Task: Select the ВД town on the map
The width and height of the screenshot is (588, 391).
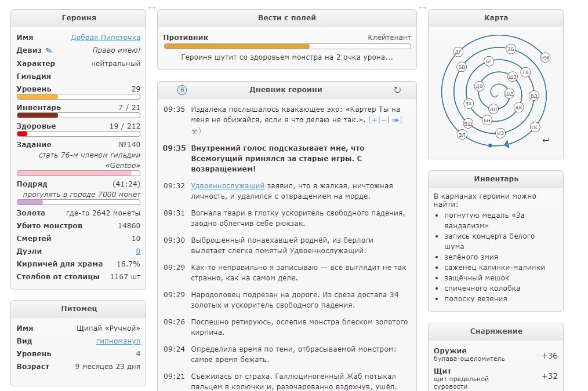Action: [534, 96]
